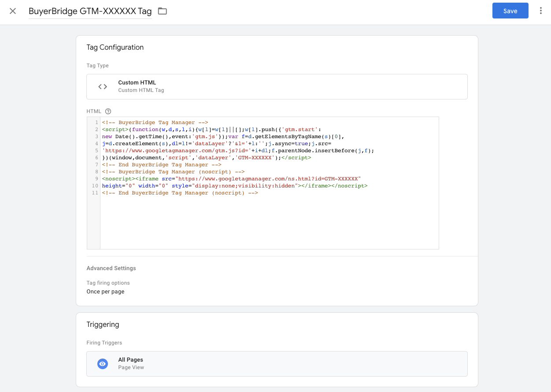The height and width of the screenshot is (392, 551).
Task: Open the HTML help question mark icon
Action: [108, 111]
